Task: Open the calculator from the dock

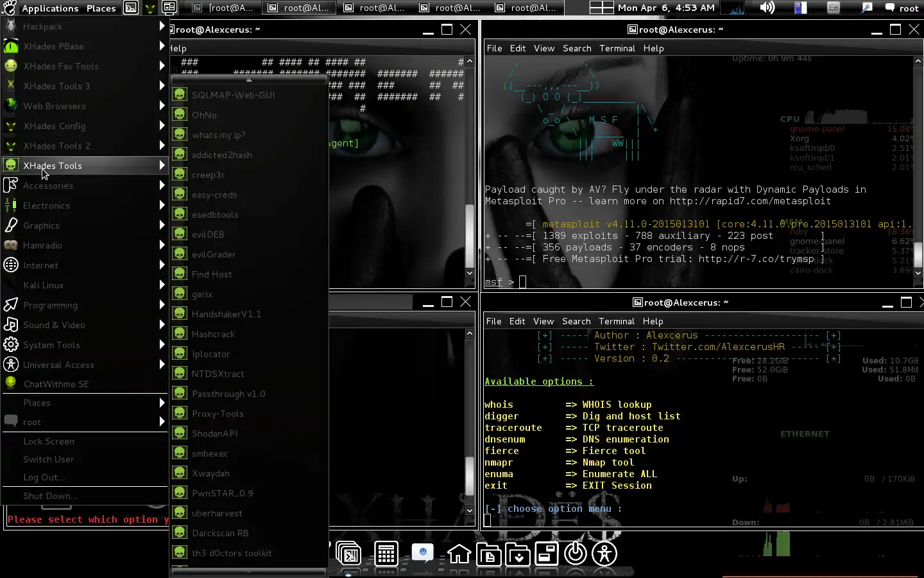Action: [386, 554]
